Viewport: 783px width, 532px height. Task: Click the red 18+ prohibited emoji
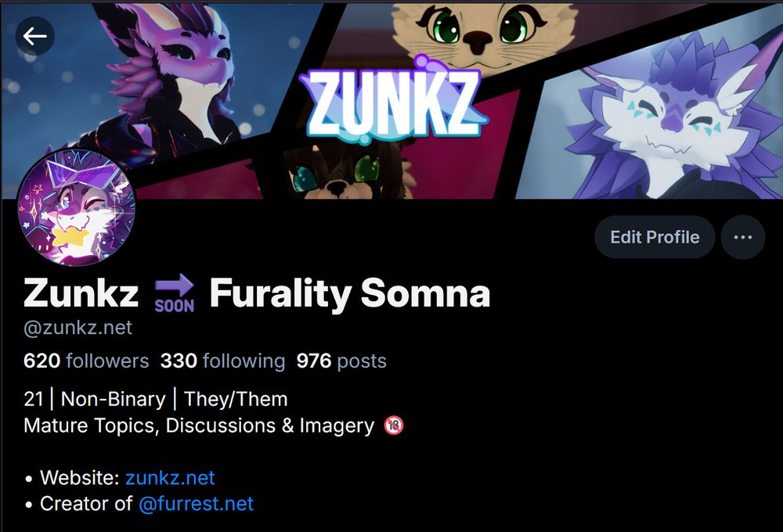(394, 425)
